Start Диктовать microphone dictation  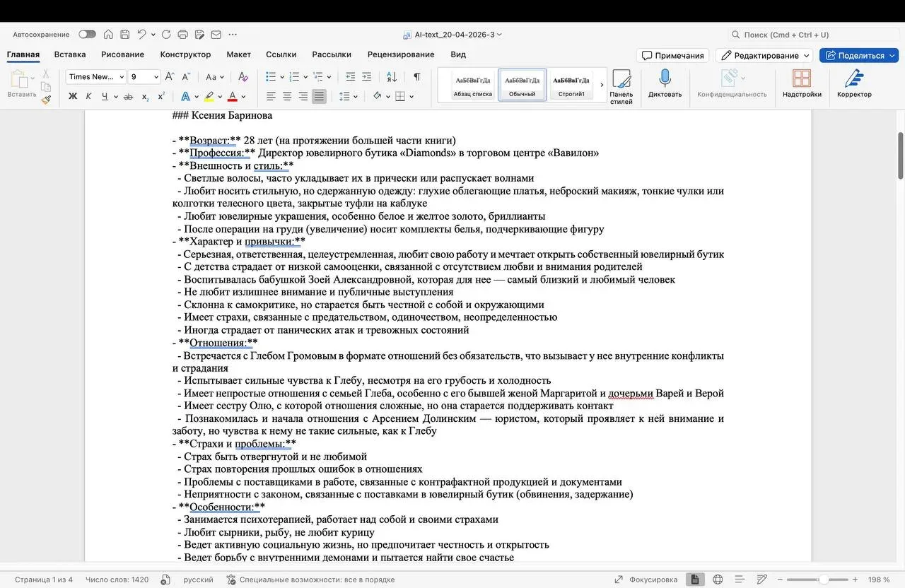tap(665, 83)
